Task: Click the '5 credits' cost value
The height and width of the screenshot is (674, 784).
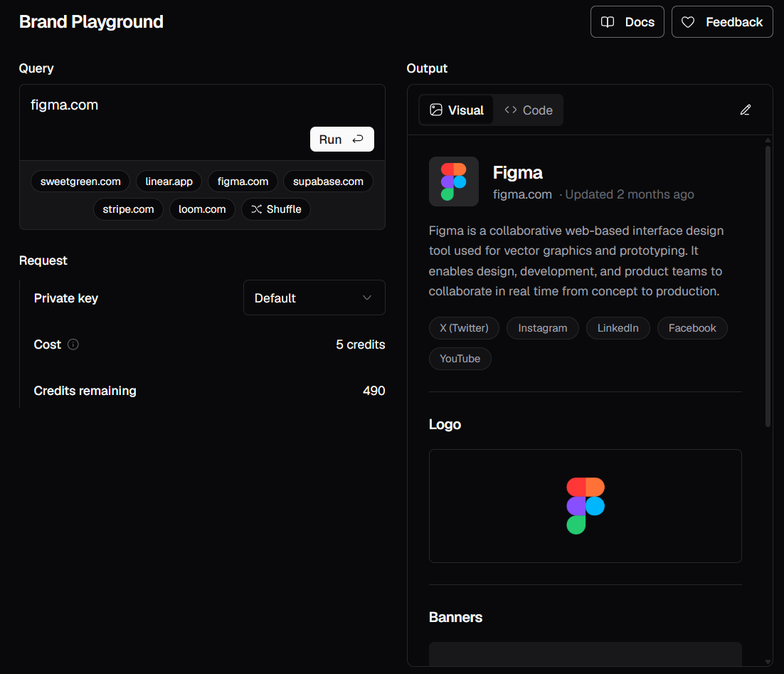Action: [361, 344]
